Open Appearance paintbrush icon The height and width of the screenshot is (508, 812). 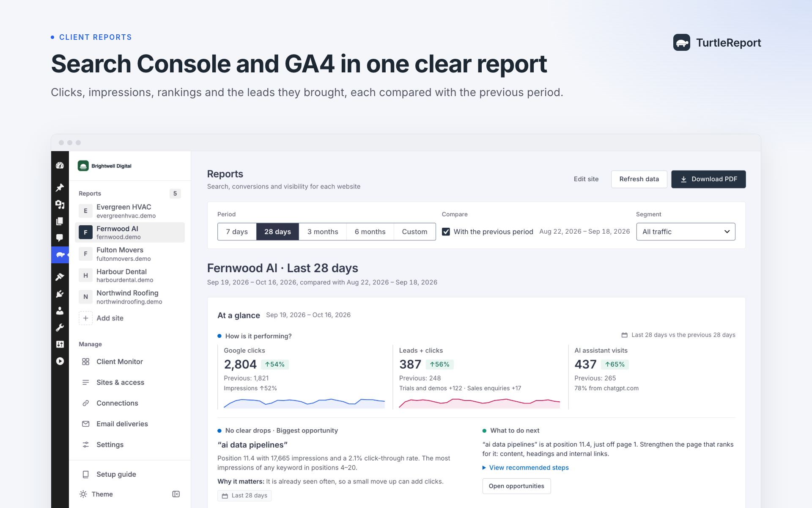[x=60, y=276]
